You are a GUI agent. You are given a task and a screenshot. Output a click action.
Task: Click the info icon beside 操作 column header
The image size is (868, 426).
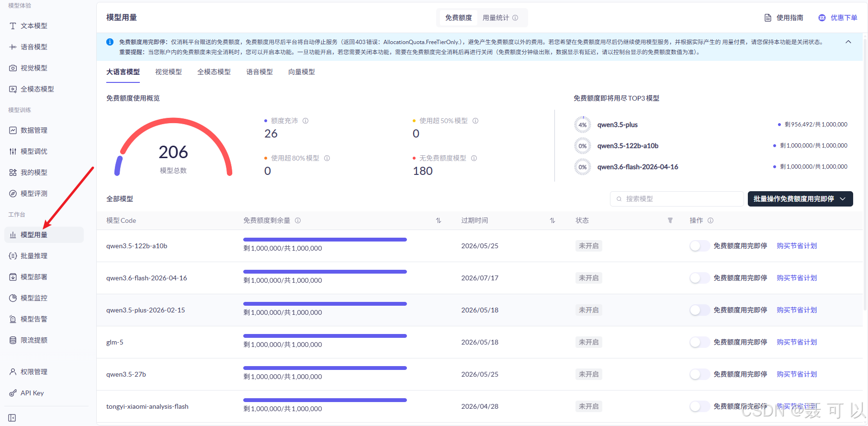click(x=710, y=220)
